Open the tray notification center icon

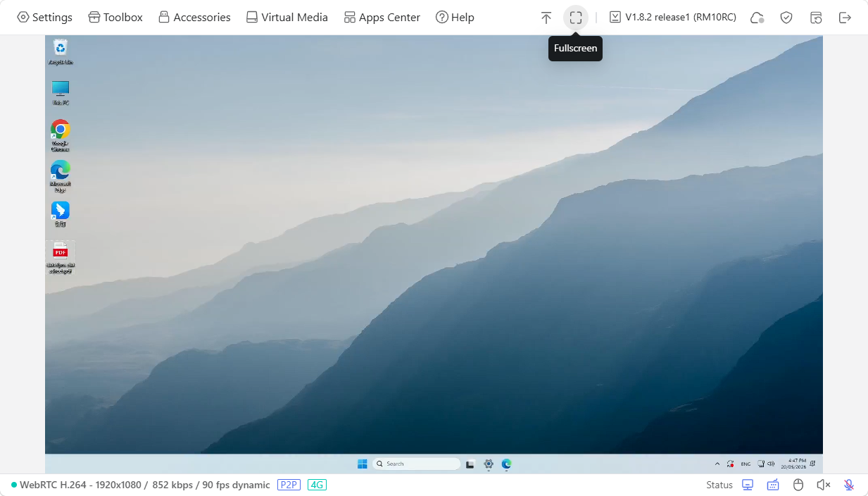(x=813, y=464)
